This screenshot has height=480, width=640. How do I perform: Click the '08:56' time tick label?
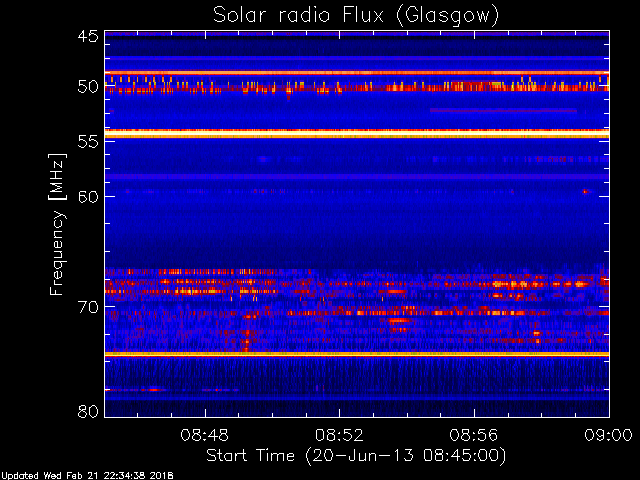click(x=474, y=435)
